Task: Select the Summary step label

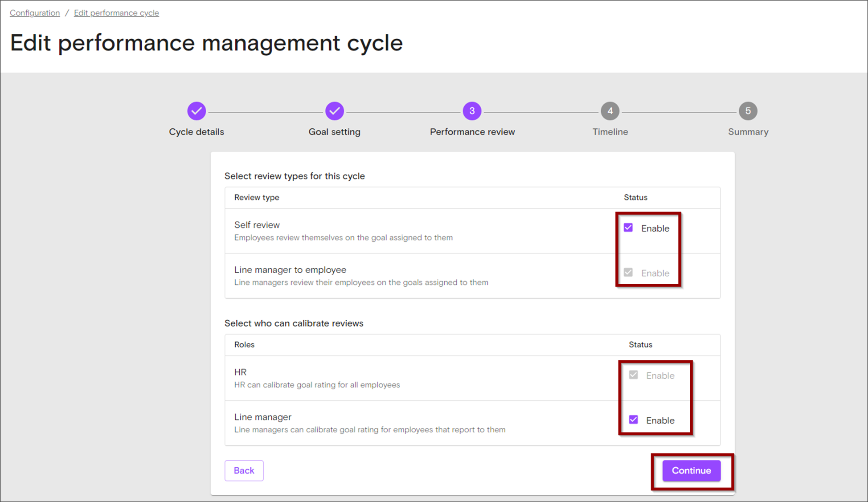Action: 748,132
